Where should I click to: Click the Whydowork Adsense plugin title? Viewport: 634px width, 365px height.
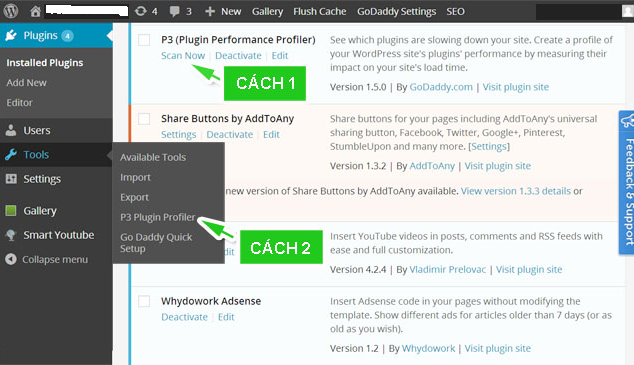point(211,301)
